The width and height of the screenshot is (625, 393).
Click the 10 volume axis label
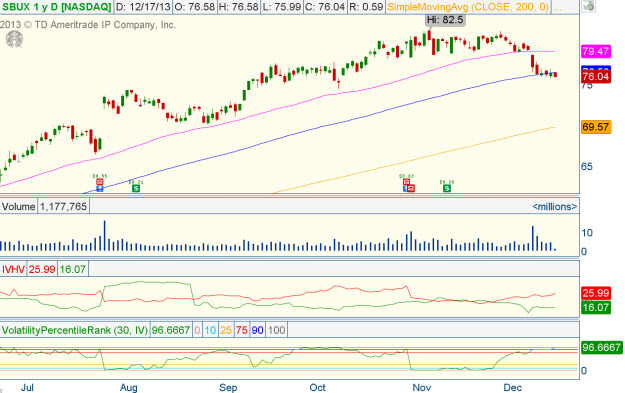[587, 232]
